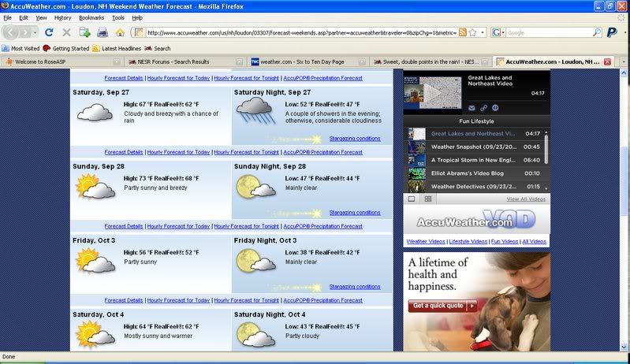Open Stargazing conditions for Sunday Night Sep 28
The image size is (630, 364).
tap(355, 213)
